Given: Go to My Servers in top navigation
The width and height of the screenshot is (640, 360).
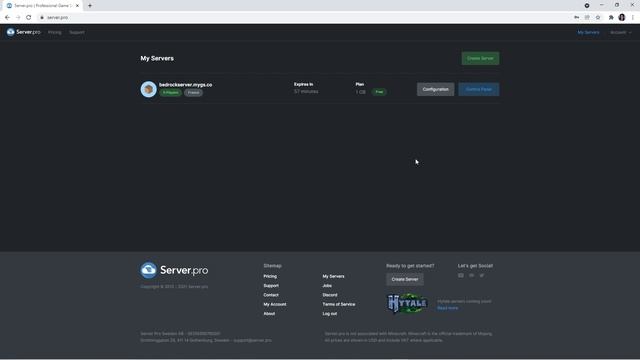Looking at the screenshot, I should 588,32.
